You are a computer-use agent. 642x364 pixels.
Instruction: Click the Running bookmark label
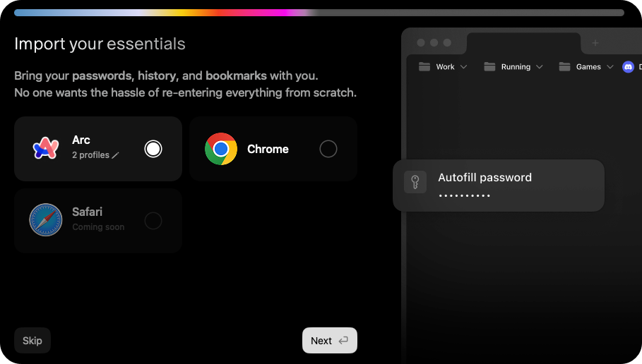click(x=516, y=67)
